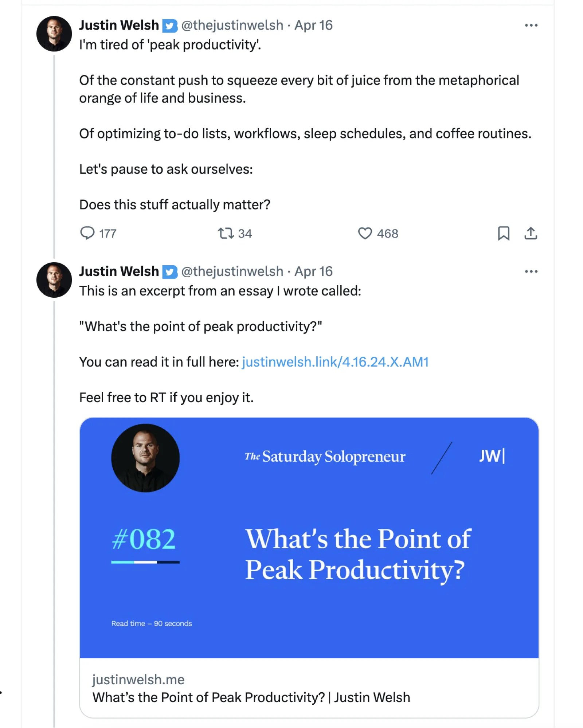The width and height of the screenshot is (583, 728).
Task: Like the first tweet via heart icon
Action: [x=365, y=233]
